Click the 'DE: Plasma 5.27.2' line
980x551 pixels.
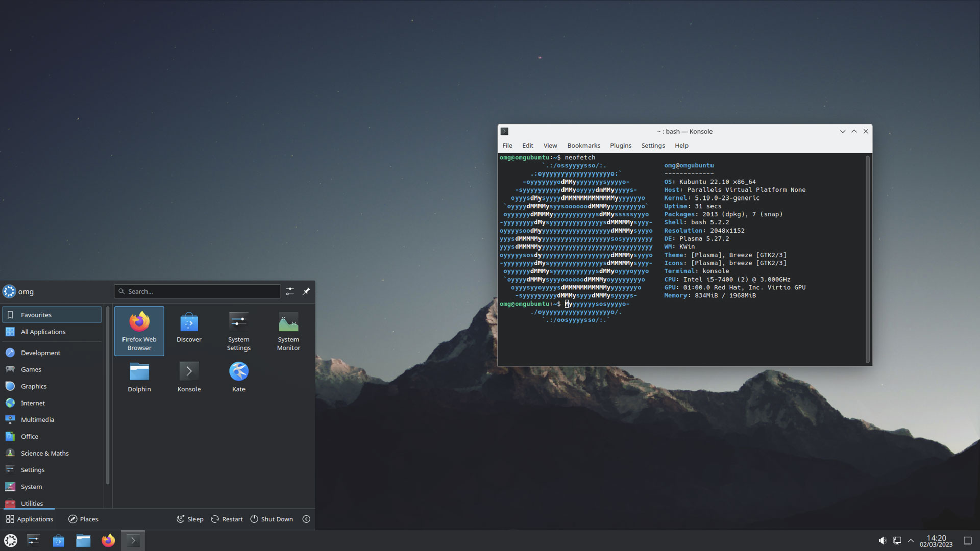tap(696, 239)
